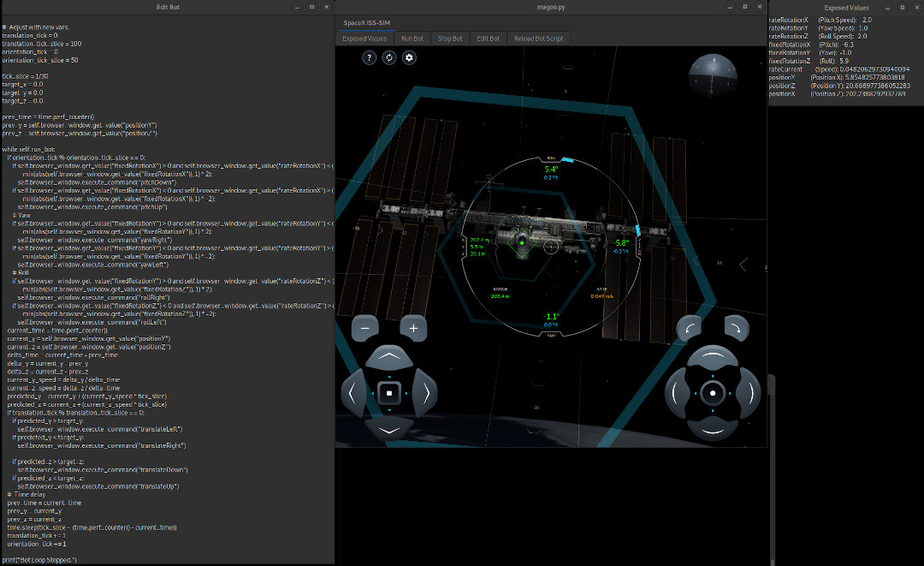Click the Exposed Values button

click(x=364, y=39)
